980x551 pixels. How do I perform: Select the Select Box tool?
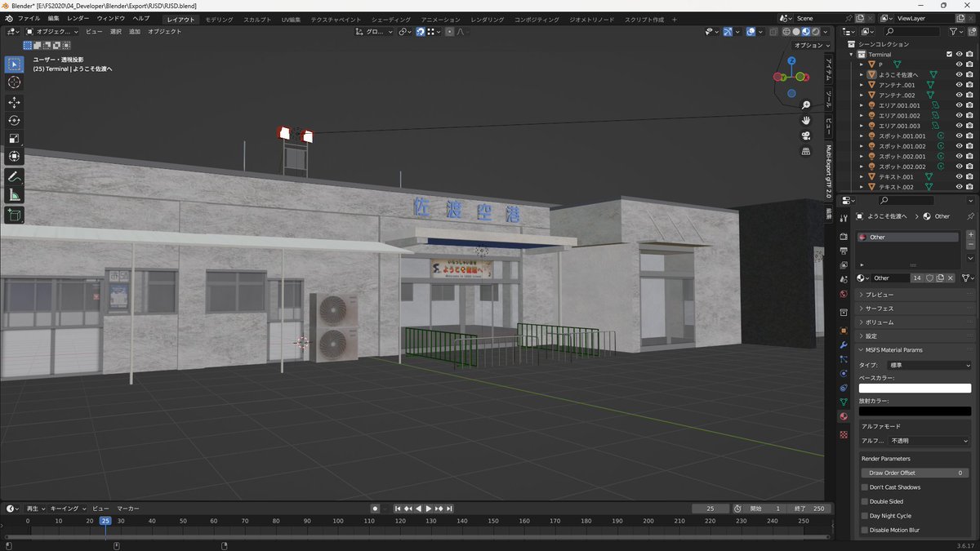pos(14,64)
